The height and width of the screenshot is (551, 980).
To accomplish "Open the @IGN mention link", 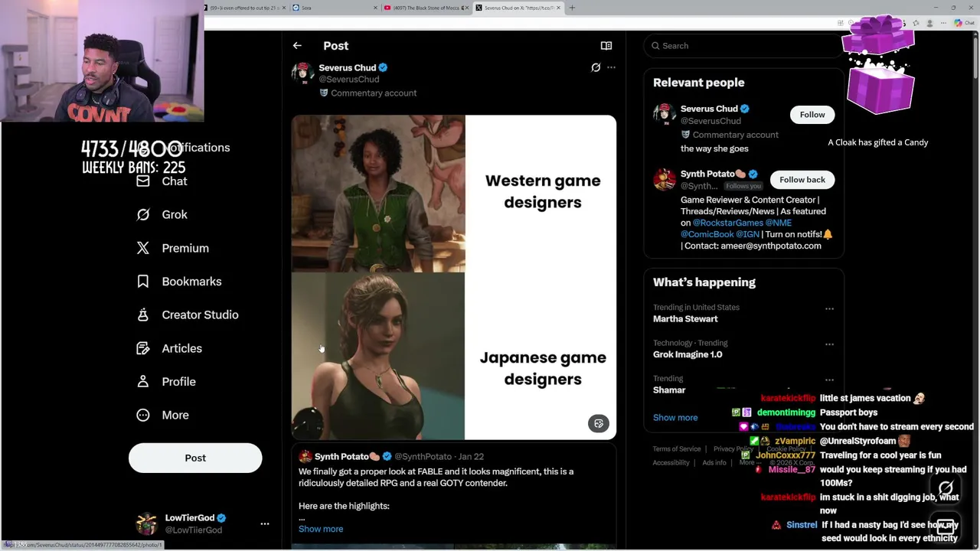I will [x=748, y=234].
